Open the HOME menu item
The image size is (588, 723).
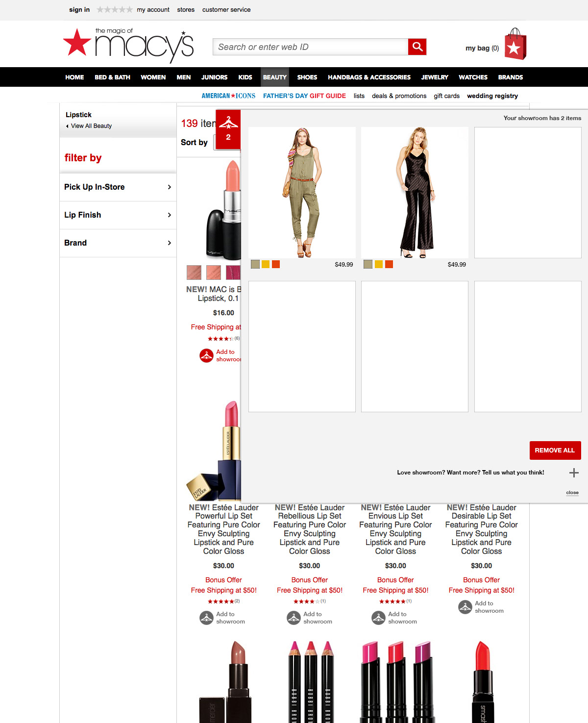74,77
